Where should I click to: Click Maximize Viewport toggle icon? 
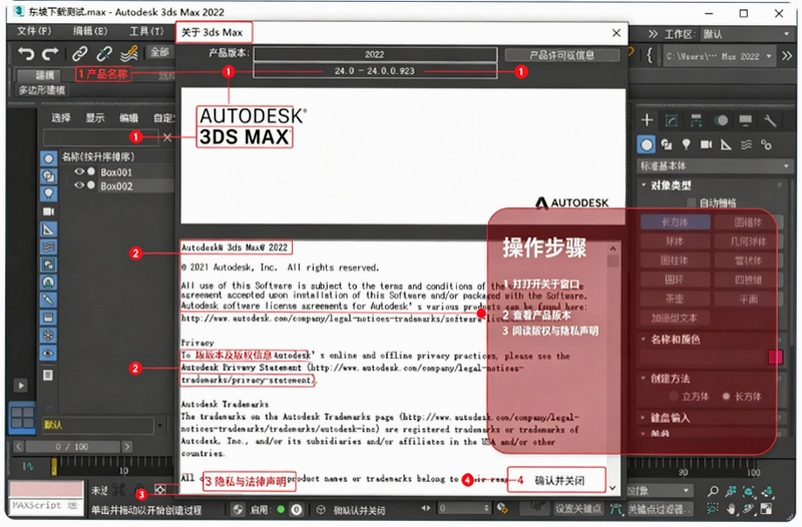pyautogui.click(x=766, y=509)
